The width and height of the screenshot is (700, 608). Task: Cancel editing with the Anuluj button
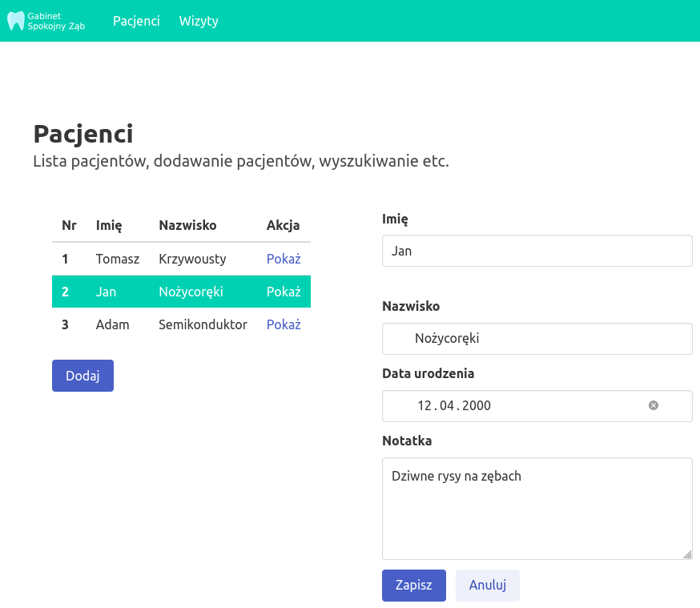click(488, 585)
